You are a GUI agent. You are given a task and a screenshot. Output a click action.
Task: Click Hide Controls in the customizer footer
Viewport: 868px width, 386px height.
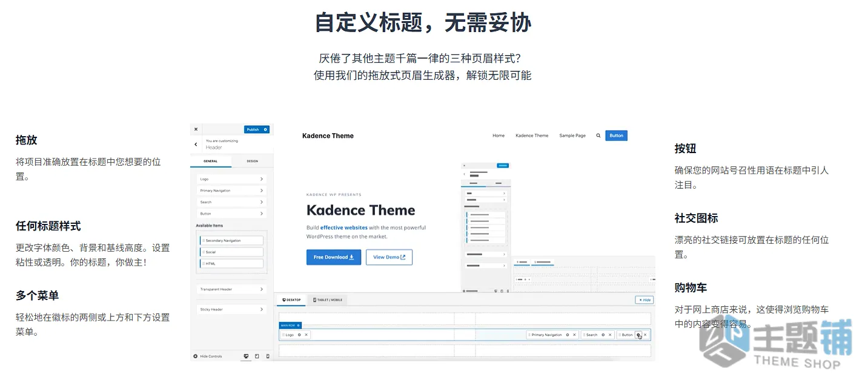[208, 356]
